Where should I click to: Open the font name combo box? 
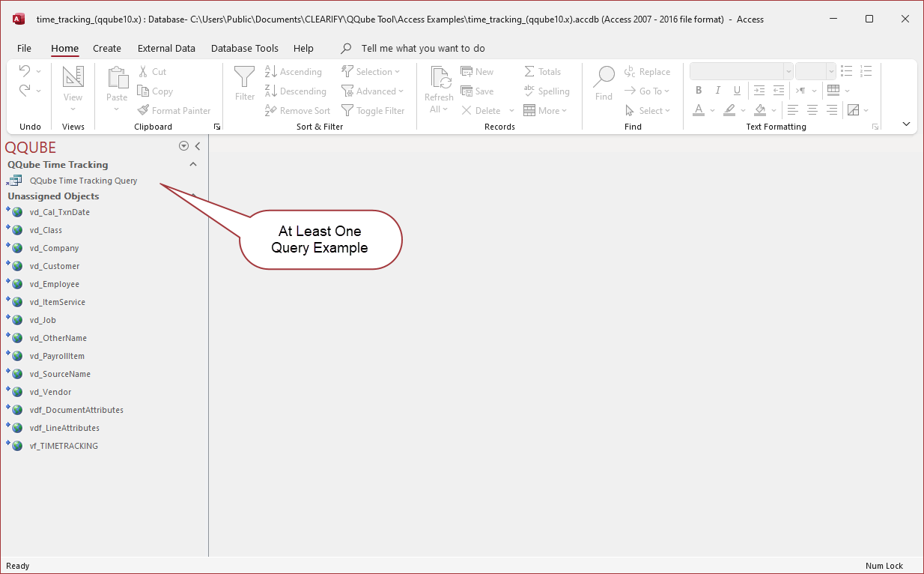pos(741,71)
